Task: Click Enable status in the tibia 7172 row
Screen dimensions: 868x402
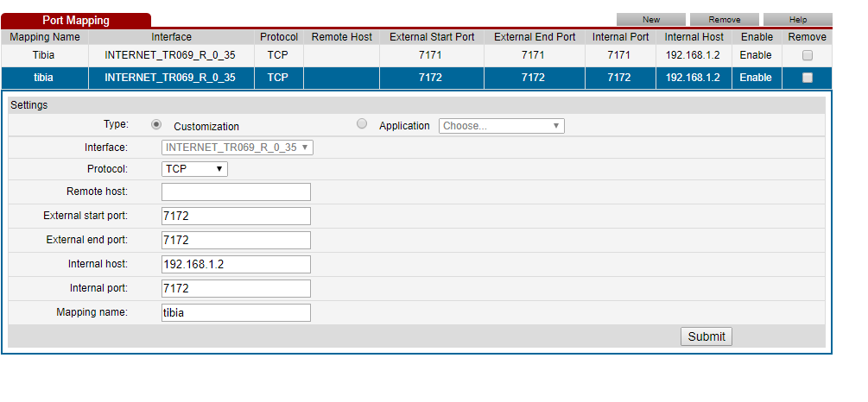Action: click(756, 78)
